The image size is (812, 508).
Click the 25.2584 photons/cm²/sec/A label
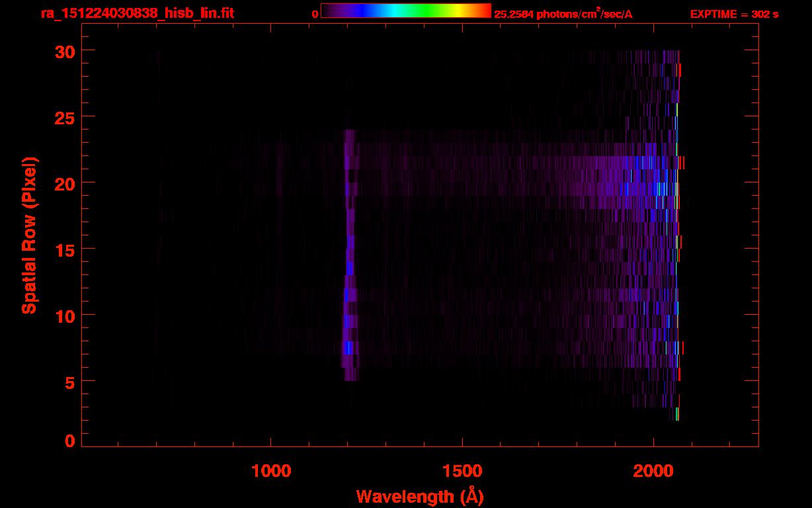pos(563,13)
